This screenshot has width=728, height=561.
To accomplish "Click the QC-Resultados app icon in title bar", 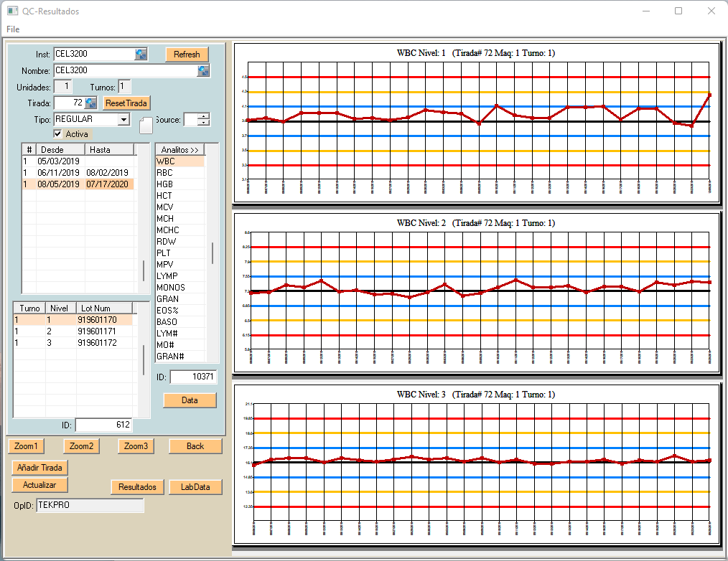I will pos(12,11).
